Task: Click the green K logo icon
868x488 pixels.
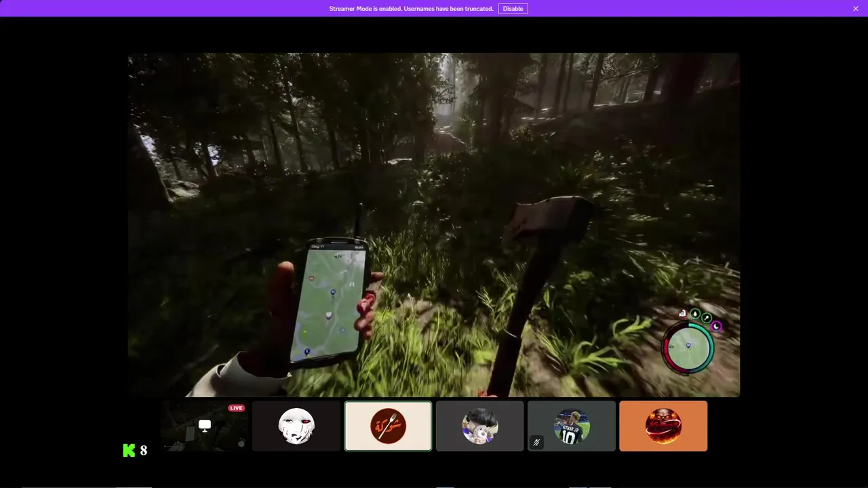Action: [x=129, y=450]
